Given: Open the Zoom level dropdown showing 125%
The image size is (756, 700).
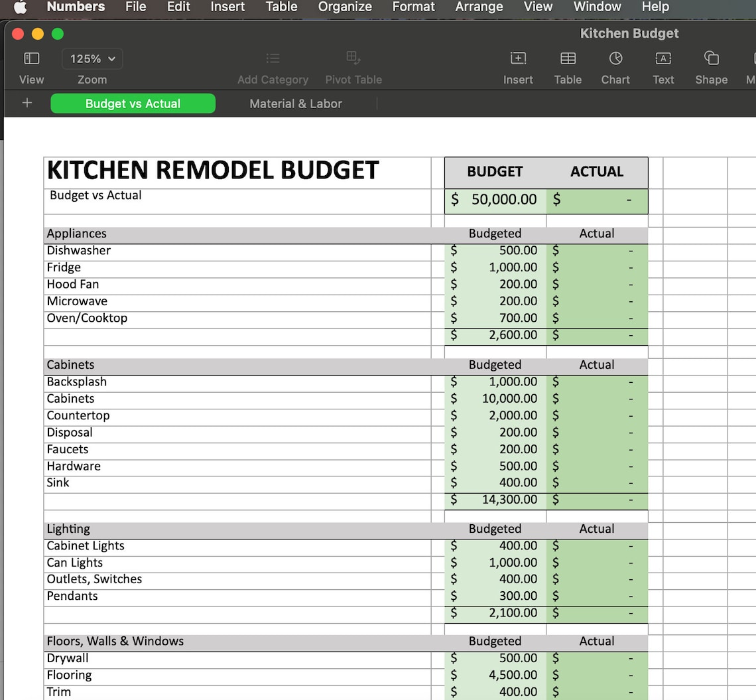Looking at the screenshot, I should tap(92, 58).
